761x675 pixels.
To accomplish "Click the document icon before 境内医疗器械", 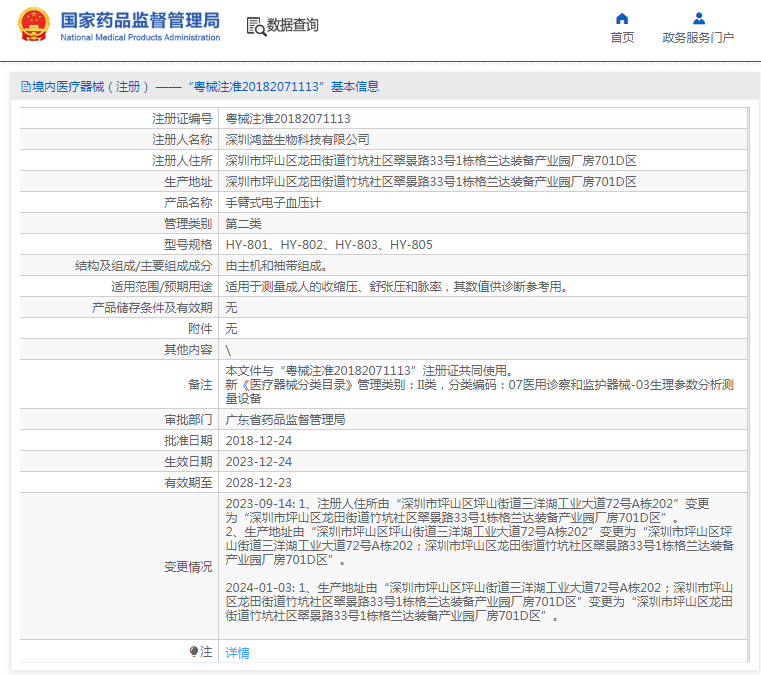I will pyautogui.click(x=26, y=87).
